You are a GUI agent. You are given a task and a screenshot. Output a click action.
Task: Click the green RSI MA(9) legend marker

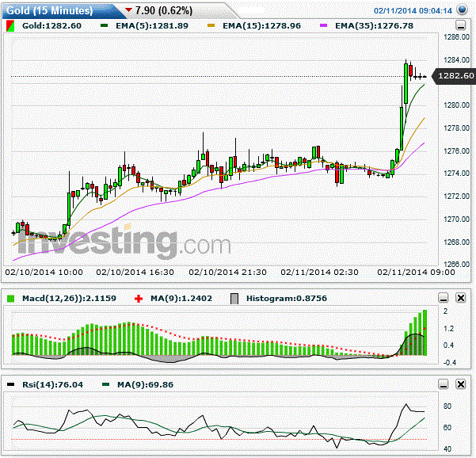coord(105,384)
